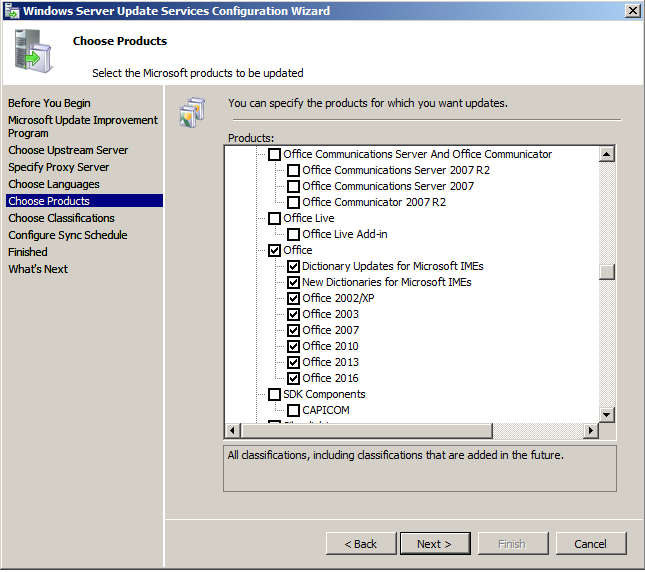Uncheck New Dictionaries for Microsoft IMEs

pos(293,283)
